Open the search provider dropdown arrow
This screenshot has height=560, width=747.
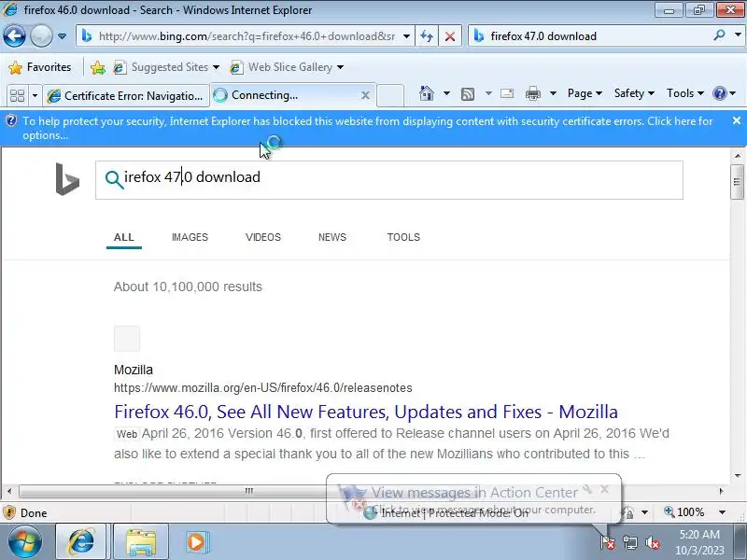(738, 35)
